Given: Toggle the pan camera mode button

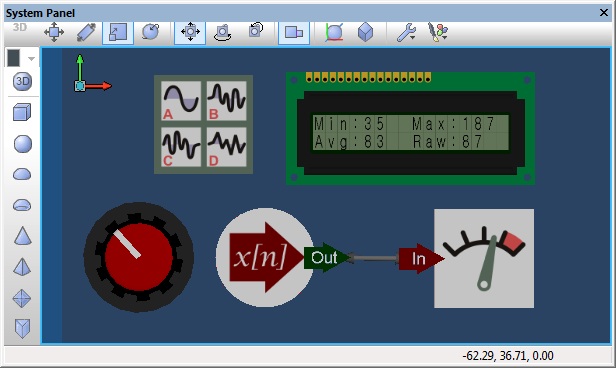Looking at the screenshot, I should (x=190, y=32).
